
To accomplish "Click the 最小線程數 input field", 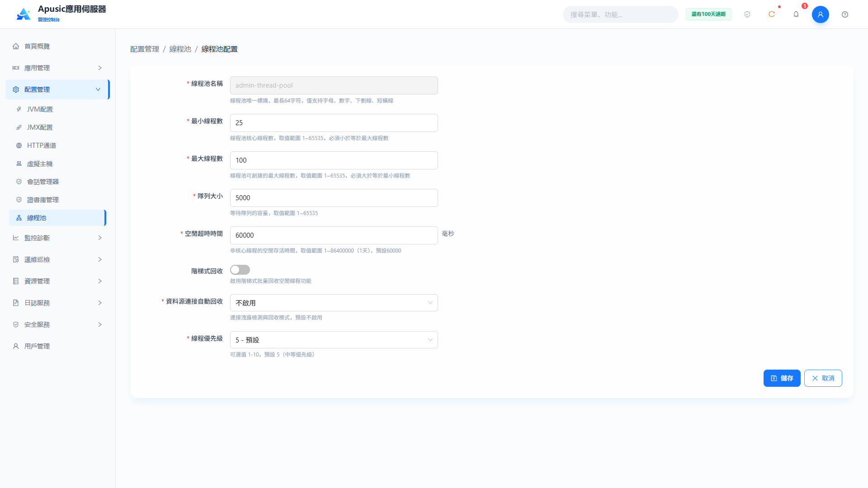I will tap(334, 123).
